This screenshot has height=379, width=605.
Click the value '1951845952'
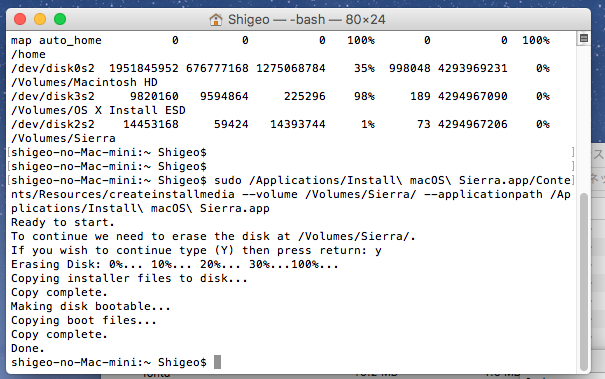click(x=144, y=68)
